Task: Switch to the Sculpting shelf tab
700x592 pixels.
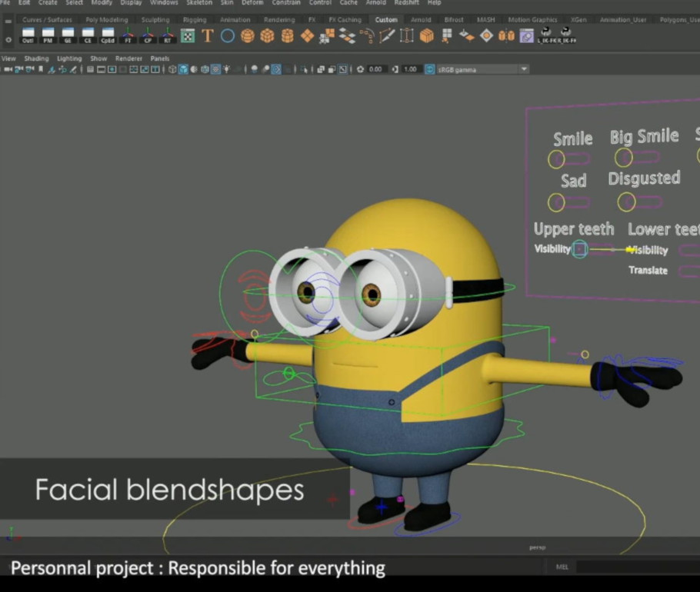Action: [x=155, y=20]
